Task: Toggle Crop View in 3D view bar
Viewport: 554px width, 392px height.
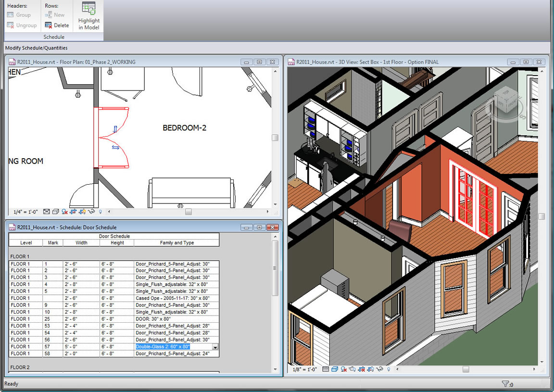Action: [x=362, y=369]
